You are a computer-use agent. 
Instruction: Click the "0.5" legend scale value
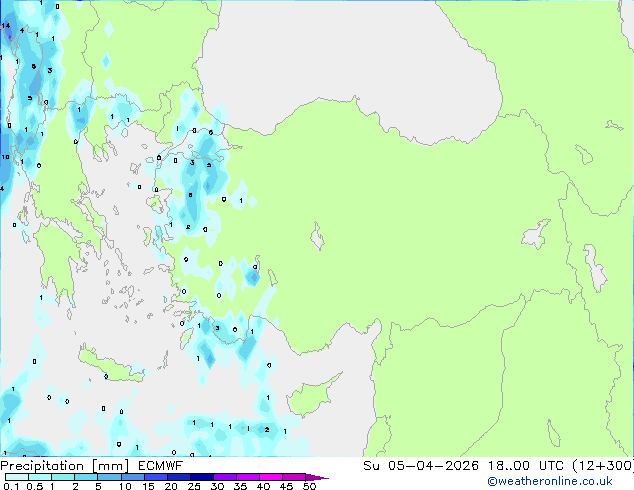(35, 486)
